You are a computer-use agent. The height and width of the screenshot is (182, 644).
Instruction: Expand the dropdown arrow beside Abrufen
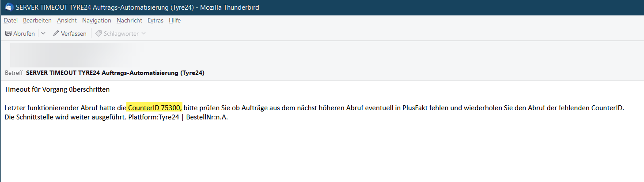[x=43, y=33]
